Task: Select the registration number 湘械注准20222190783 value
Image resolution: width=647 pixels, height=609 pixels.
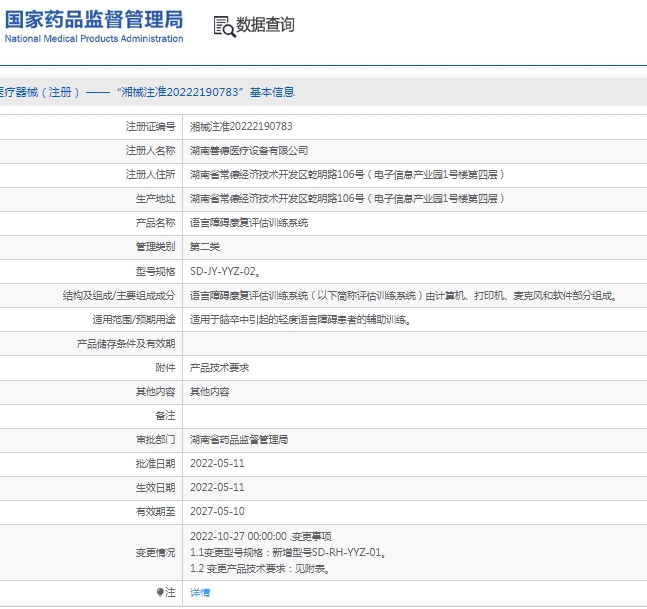Action: click(x=241, y=126)
